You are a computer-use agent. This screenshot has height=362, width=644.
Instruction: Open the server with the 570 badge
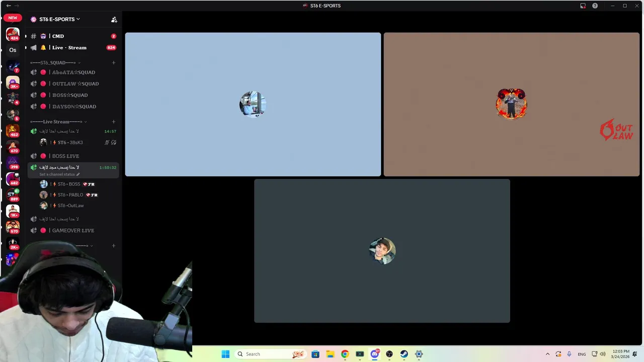(x=13, y=227)
